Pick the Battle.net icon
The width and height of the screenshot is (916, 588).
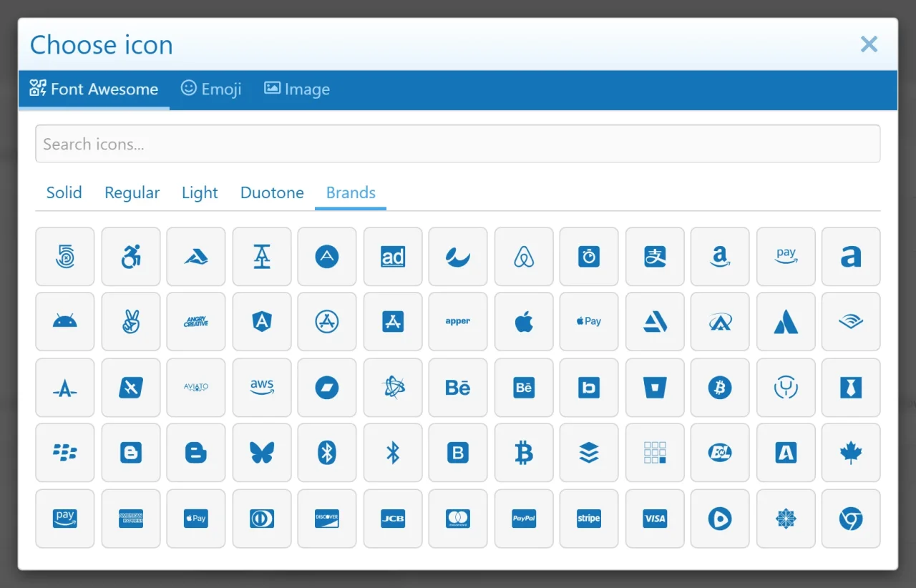[392, 387]
